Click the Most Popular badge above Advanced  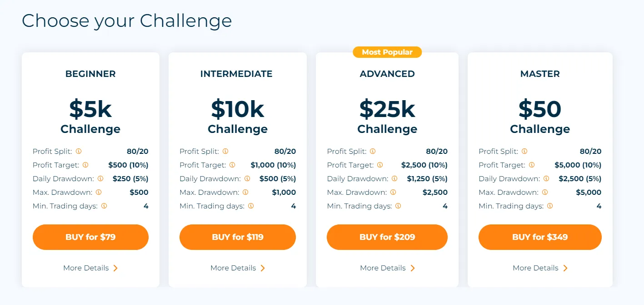[387, 52]
